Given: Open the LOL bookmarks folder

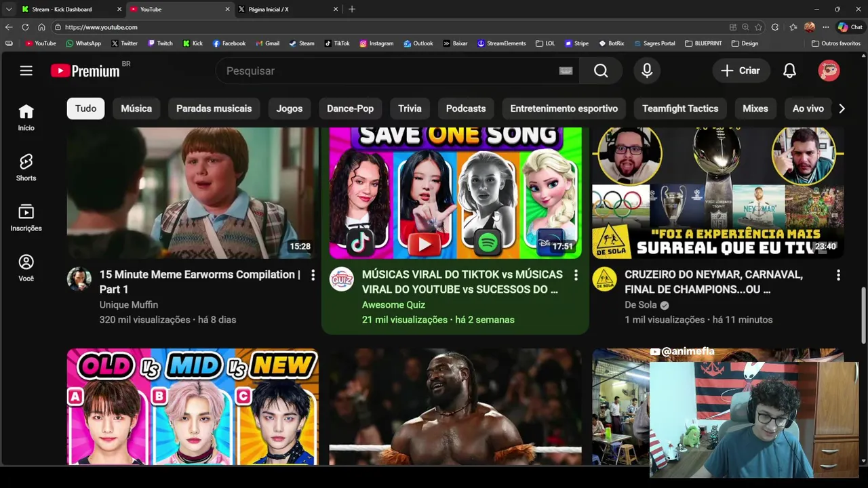Looking at the screenshot, I should tap(545, 43).
